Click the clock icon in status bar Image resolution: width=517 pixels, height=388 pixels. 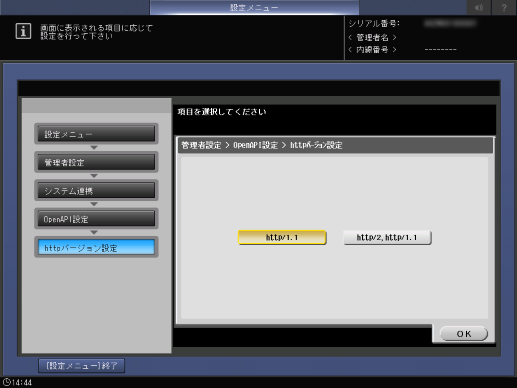(6, 382)
